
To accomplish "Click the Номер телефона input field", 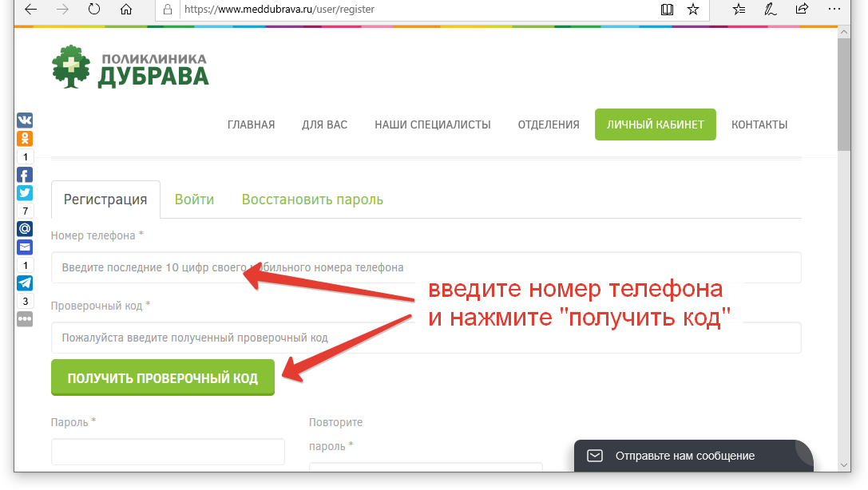I will click(426, 267).
